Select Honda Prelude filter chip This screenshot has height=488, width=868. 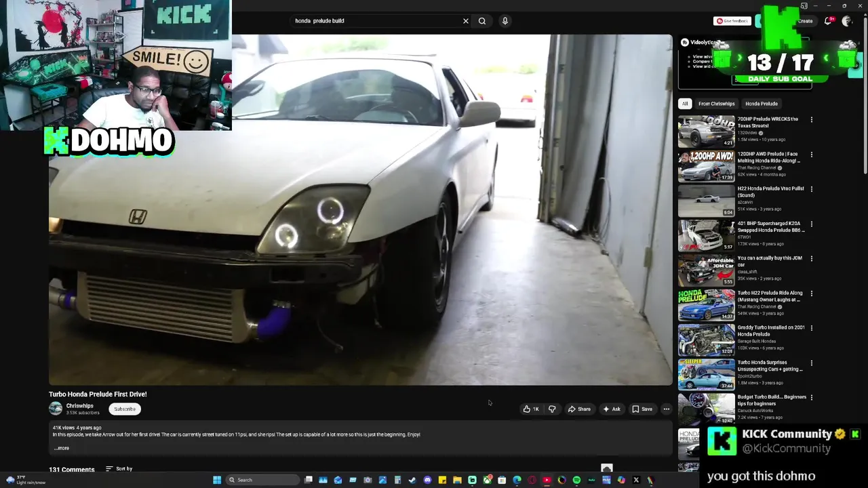(762, 104)
